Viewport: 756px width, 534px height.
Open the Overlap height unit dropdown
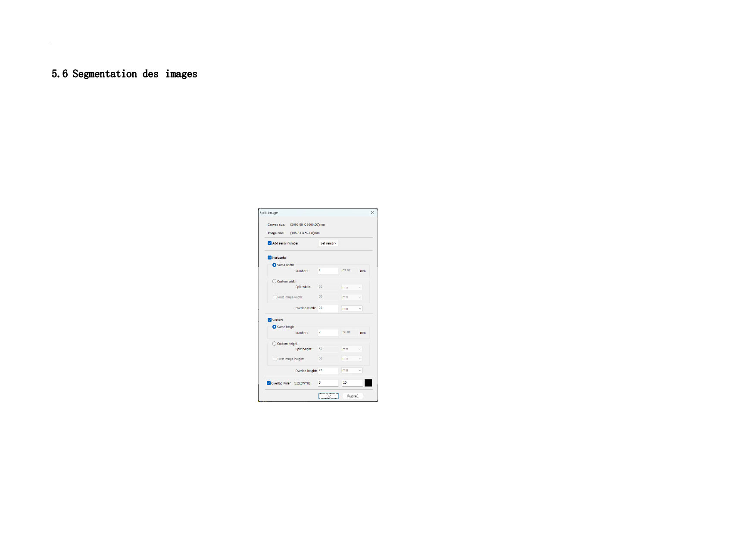coord(352,371)
